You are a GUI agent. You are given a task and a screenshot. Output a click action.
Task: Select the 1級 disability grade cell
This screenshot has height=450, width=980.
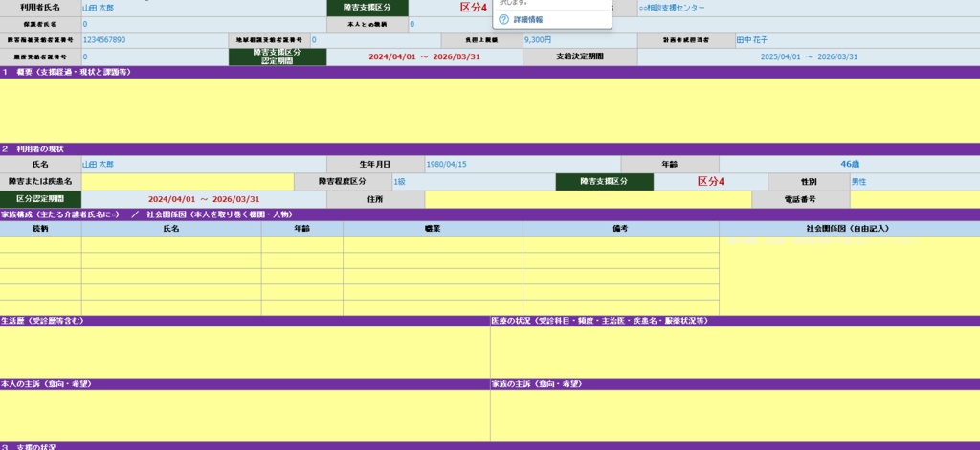474,182
